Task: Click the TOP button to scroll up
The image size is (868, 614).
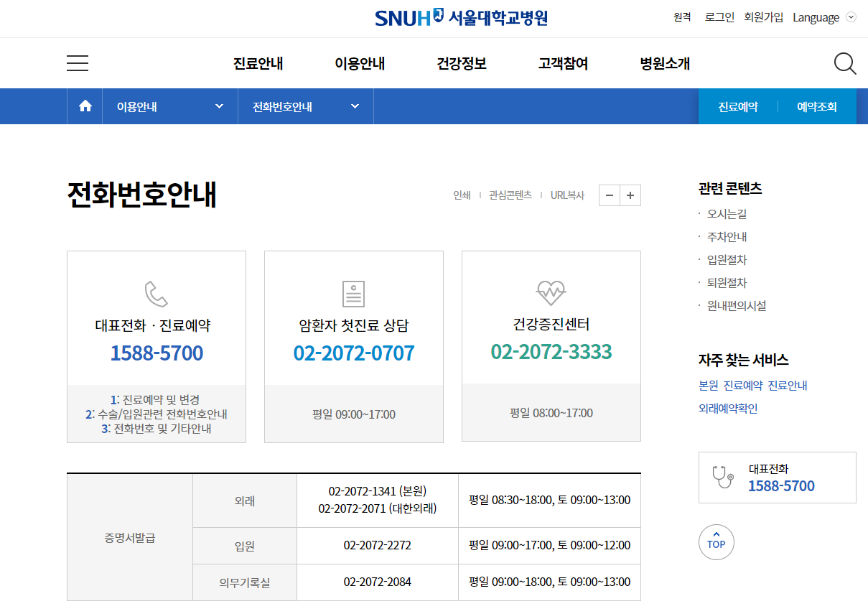Action: [x=716, y=542]
